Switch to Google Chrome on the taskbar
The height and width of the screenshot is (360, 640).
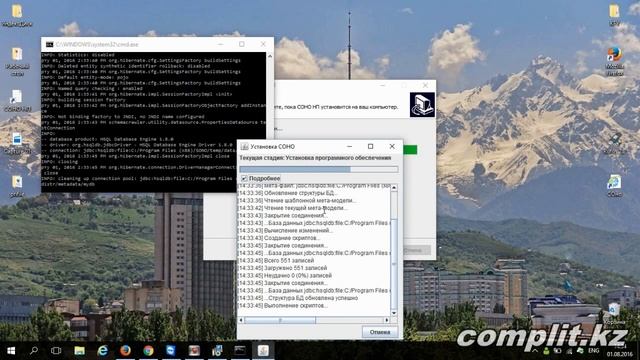(148, 351)
